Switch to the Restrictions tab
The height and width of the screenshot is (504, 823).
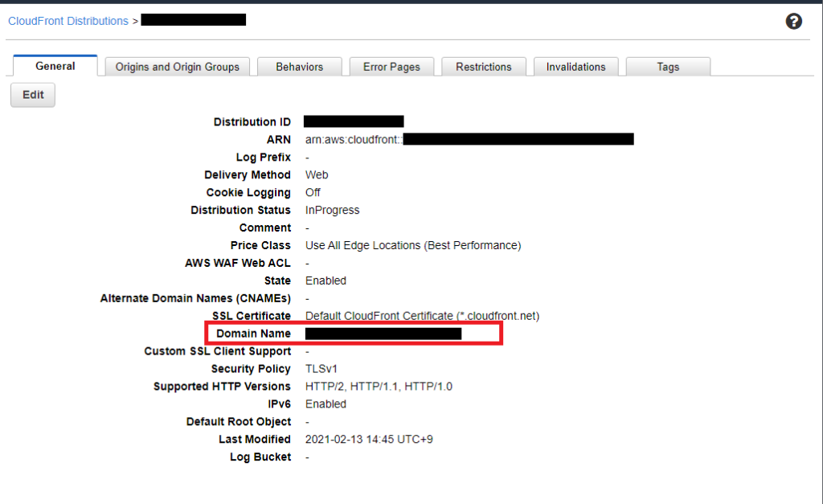[483, 67]
